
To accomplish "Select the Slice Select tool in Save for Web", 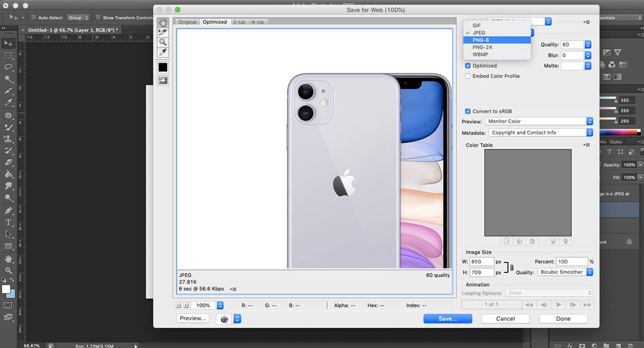I will click(163, 32).
